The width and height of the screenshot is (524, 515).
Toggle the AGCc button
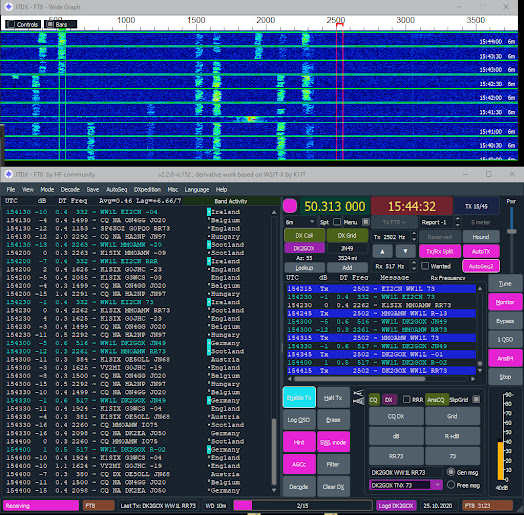[x=299, y=464]
